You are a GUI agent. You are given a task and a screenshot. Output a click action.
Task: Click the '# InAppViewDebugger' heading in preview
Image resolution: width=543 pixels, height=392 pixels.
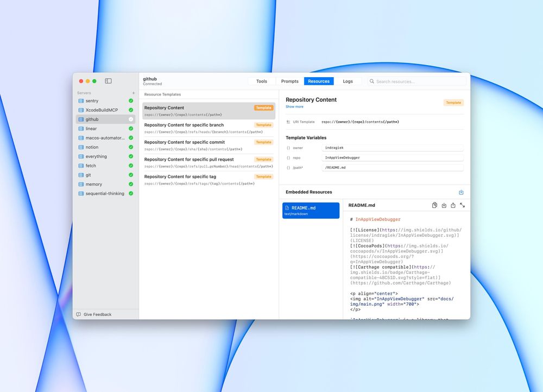[x=375, y=219]
